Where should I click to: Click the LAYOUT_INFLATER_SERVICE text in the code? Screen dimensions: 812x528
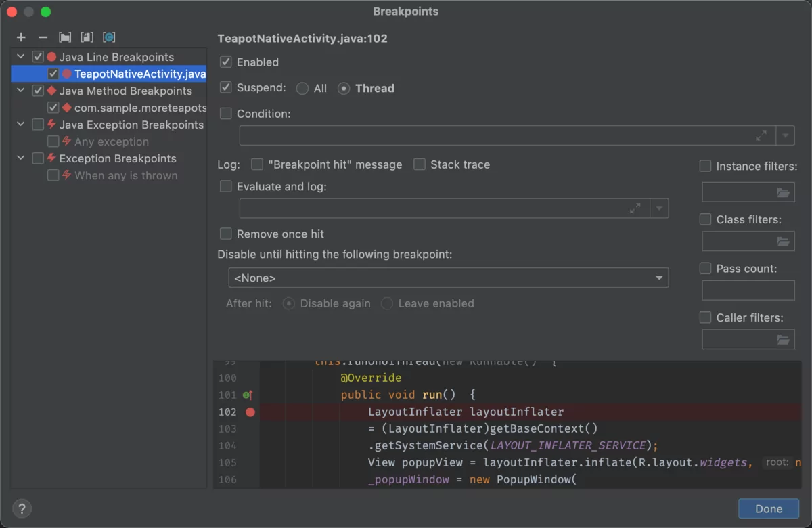click(x=568, y=445)
